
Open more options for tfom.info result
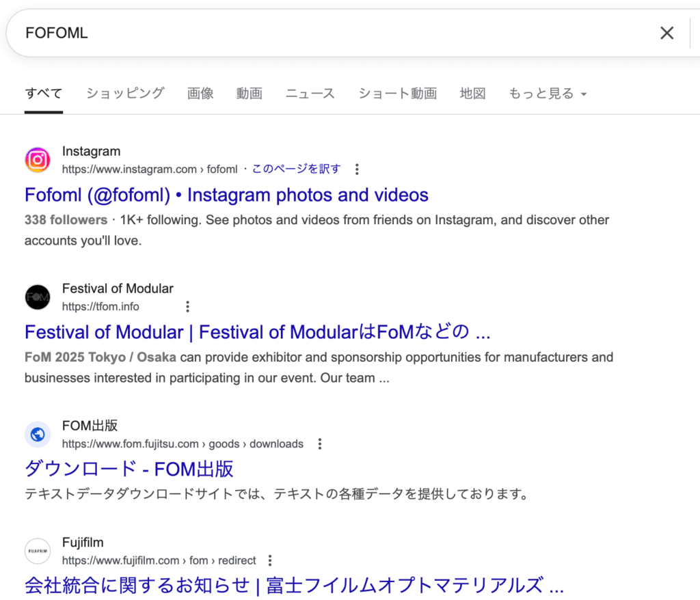187,307
